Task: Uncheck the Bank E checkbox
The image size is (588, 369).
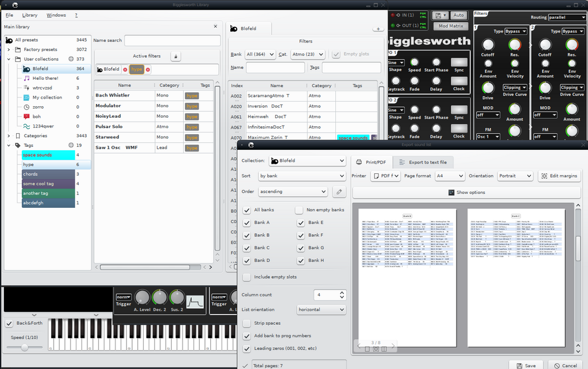Action: coord(301,223)
